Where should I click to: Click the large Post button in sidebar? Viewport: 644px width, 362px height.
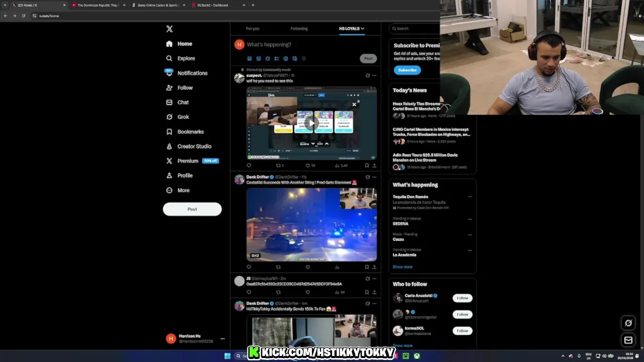pyautogui.click(x=192, y=209)
